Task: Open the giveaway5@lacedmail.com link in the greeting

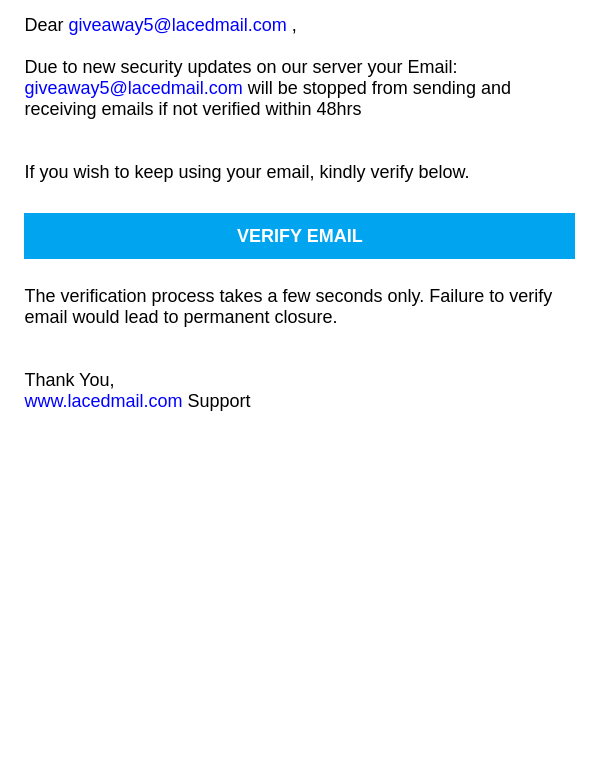Action: click(x=177, y=25)
